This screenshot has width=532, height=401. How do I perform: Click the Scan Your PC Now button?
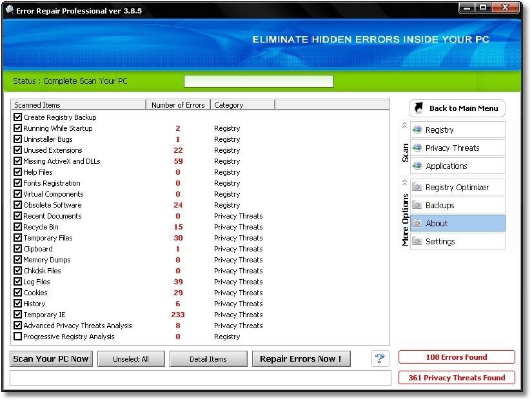[x=51, y=359]
